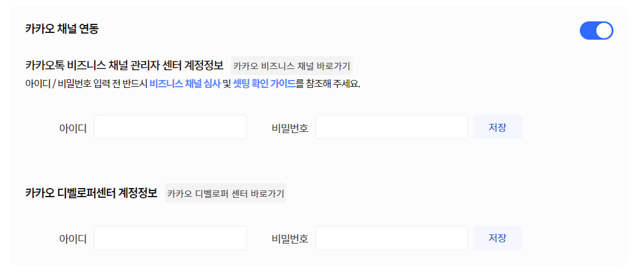
Task: Open 카카오 디벨로퍼 센터 바로가기 shortcut
Action: tap(225, 194)
